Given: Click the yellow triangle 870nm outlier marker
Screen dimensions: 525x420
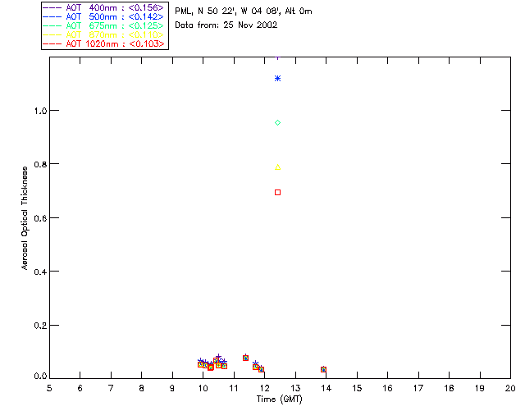Looking at the screenshot, I should [x=277, y=167].
